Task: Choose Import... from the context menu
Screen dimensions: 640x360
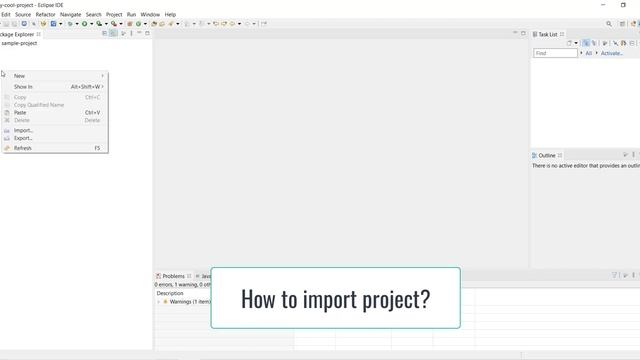Action: coord(23,130)
